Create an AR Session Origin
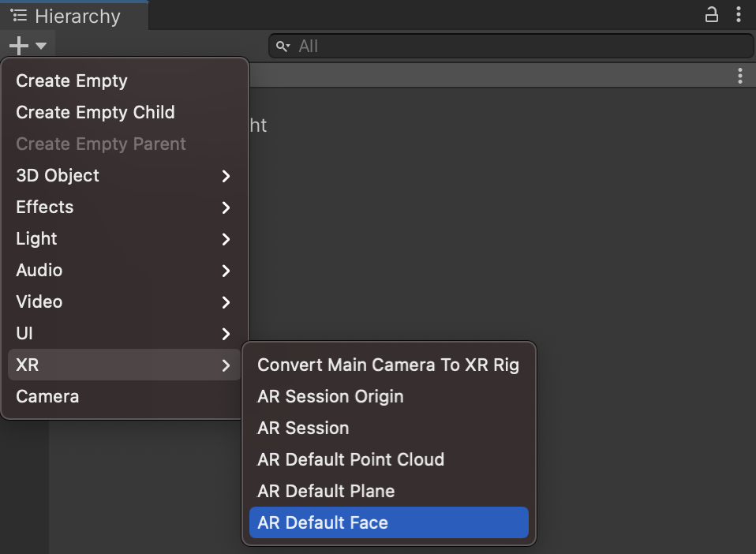 (x=331, y=396)
